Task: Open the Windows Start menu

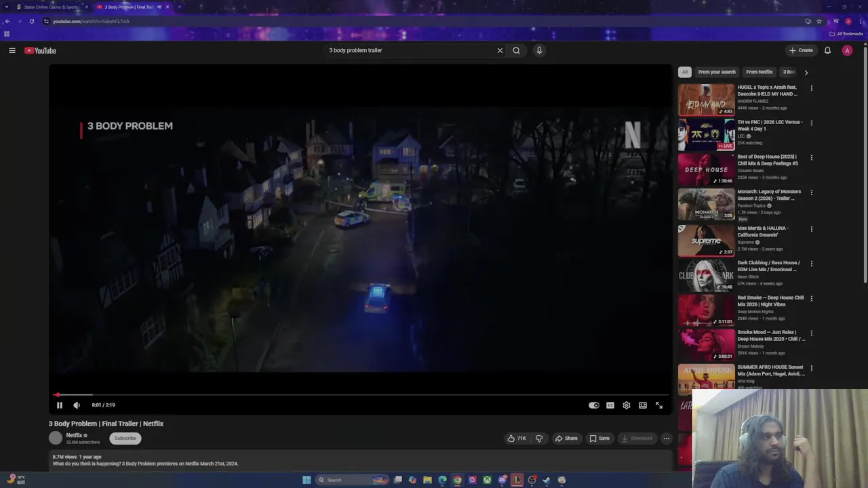Action: point(307,480)
